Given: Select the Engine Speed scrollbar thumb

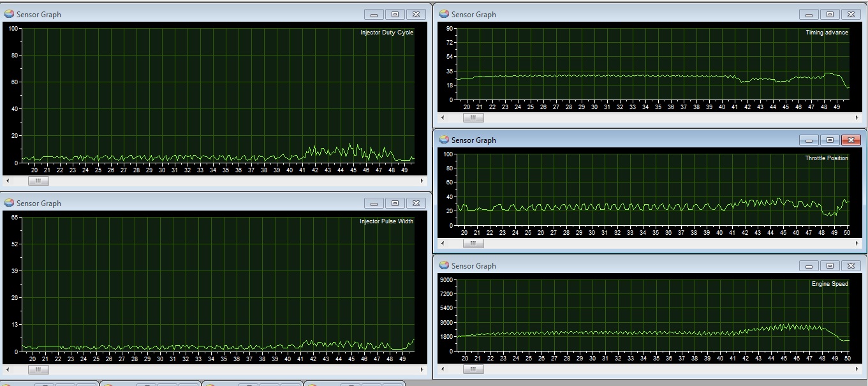Looking at the screenshot, I should pos(473,369).
